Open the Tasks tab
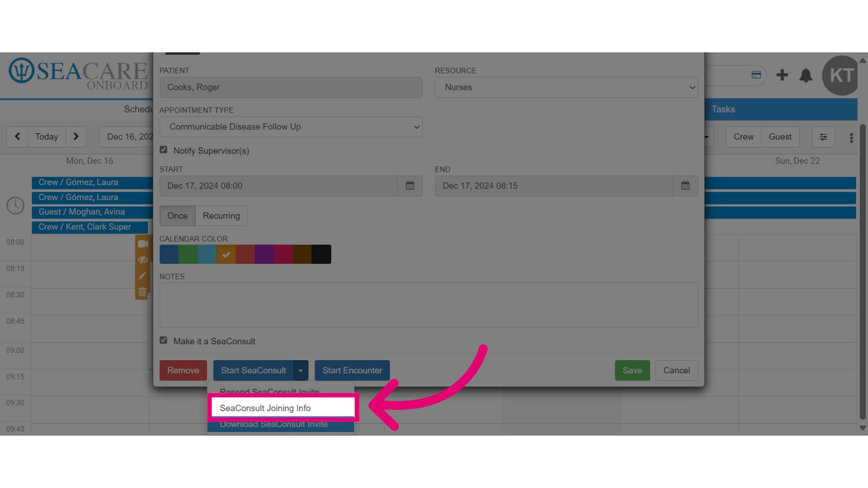Image resolution: width=868 pixels, height=488 pixels. tap(723, 109)
